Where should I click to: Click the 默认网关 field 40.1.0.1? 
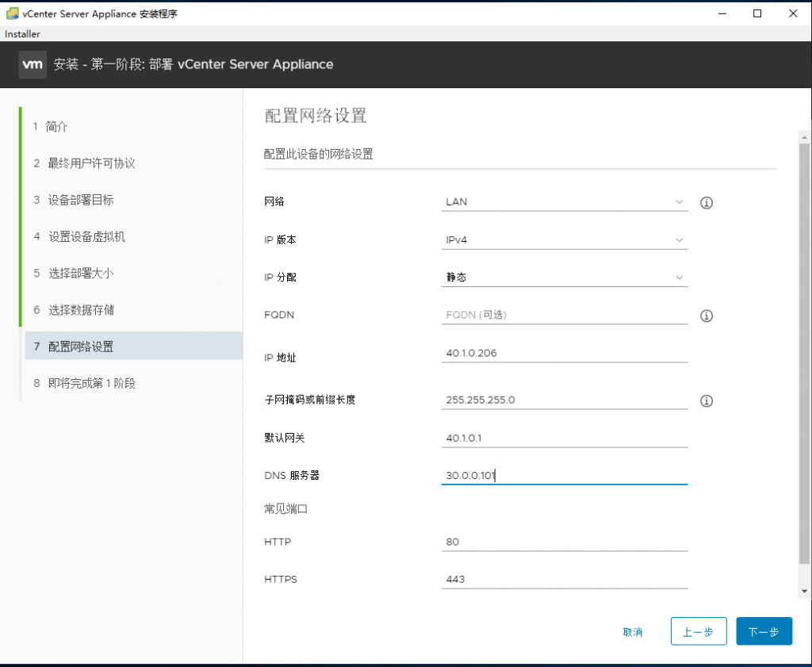565,438
